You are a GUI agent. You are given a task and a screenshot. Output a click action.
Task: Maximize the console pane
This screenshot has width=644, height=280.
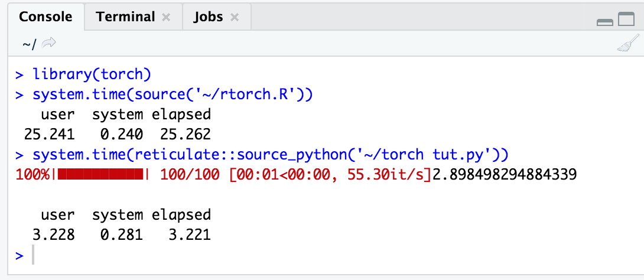[x=626, y=19]
